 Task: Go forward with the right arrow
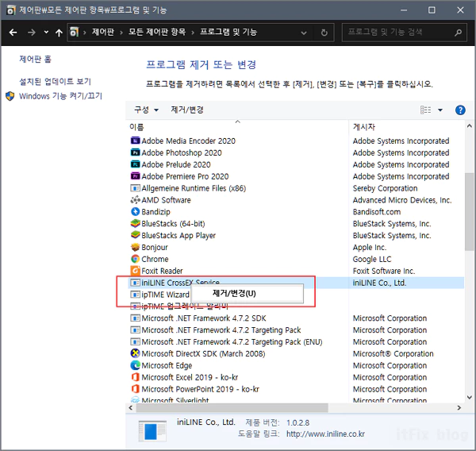click(31, 33)
